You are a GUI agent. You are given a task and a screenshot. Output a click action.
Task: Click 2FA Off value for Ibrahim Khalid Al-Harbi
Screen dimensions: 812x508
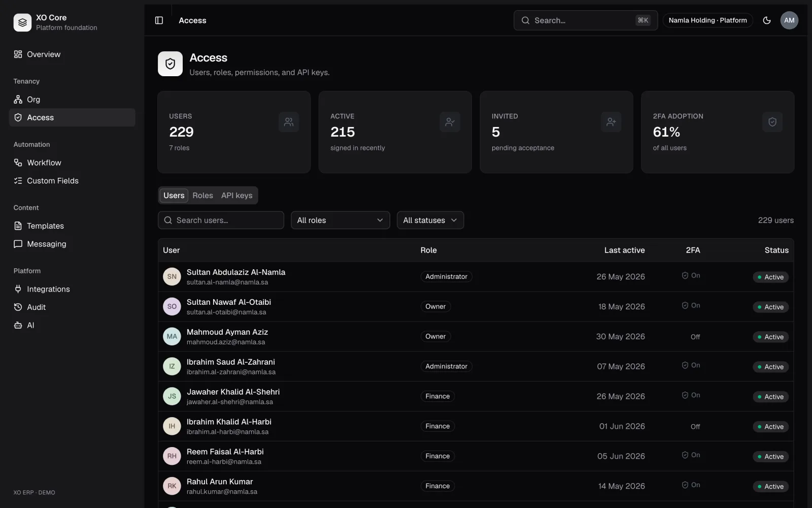pos(695,427)
